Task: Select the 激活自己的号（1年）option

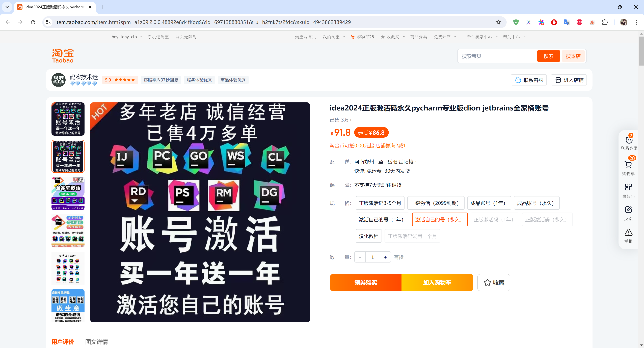Action: click(382, 220)
